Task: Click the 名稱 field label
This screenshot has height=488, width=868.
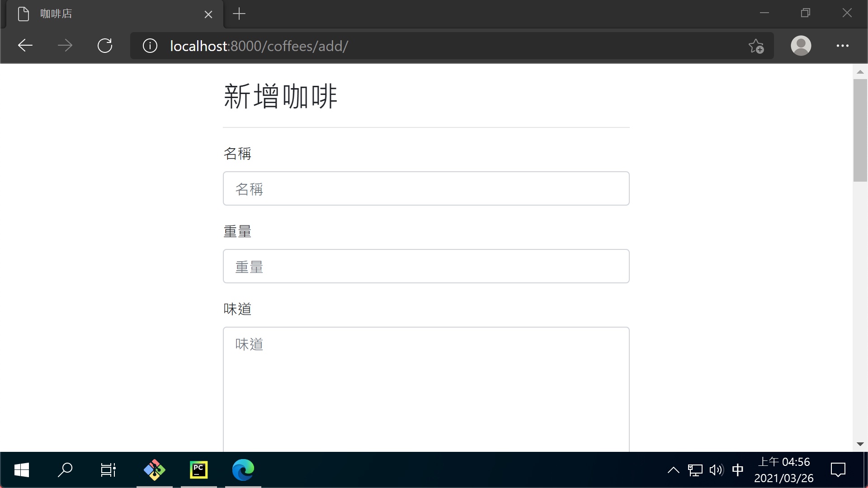Action: tap(237, 154)
